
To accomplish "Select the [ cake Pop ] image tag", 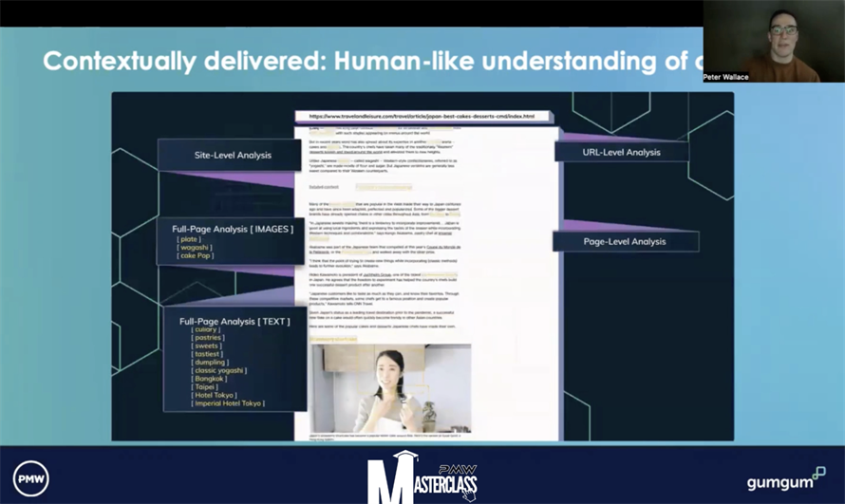I will (x=195, y=255).
